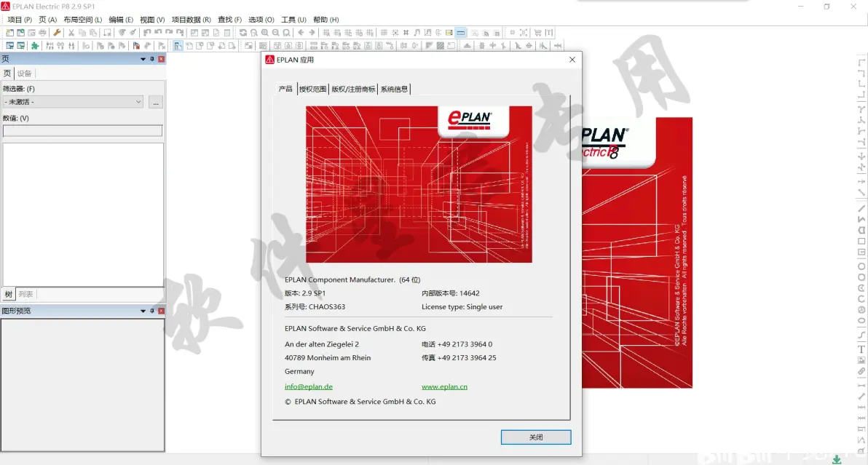Select the paperclip hyperlink tool in right toolbar
The image size is (868, 465).
tap(861, 372)
